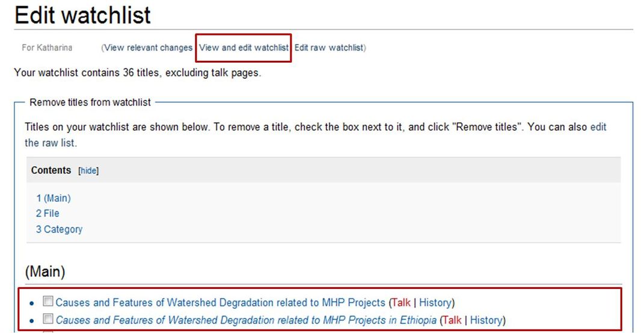View History of the MHP Projects in Ethiopia article

[486, 320]
